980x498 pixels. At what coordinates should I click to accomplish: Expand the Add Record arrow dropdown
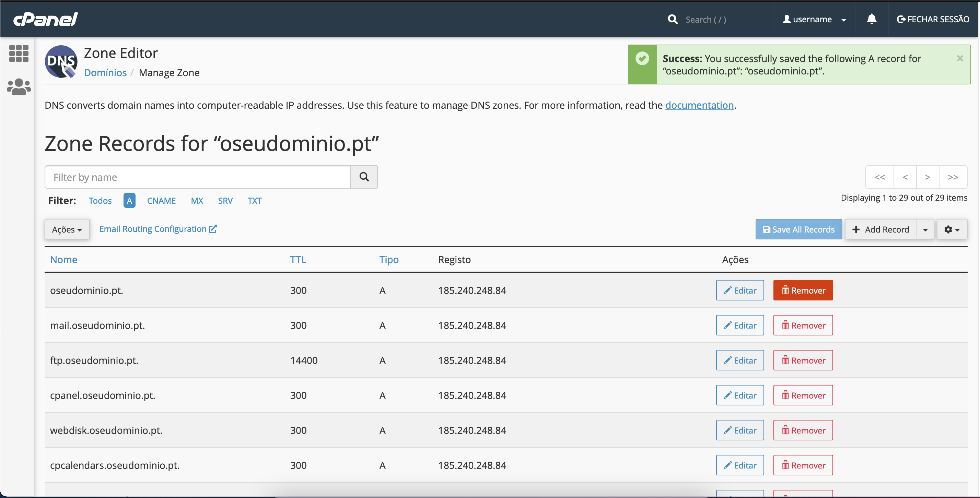point(925,229)
